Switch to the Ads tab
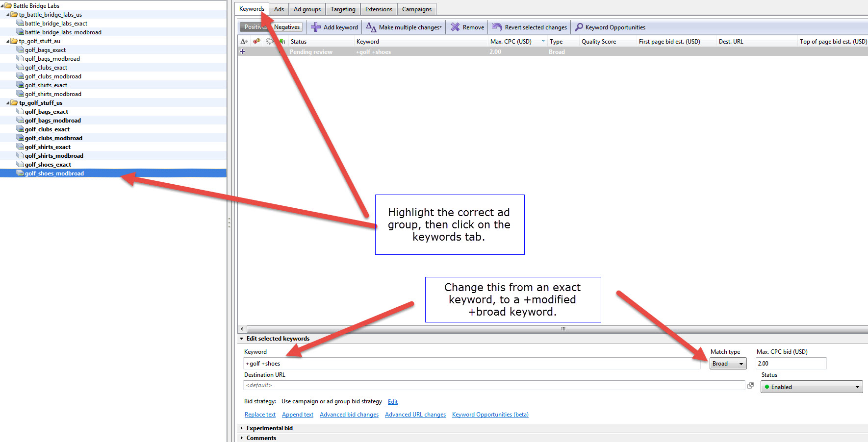Image resolution: width=868 pixels, height=442 pixels. pos(279,9)
